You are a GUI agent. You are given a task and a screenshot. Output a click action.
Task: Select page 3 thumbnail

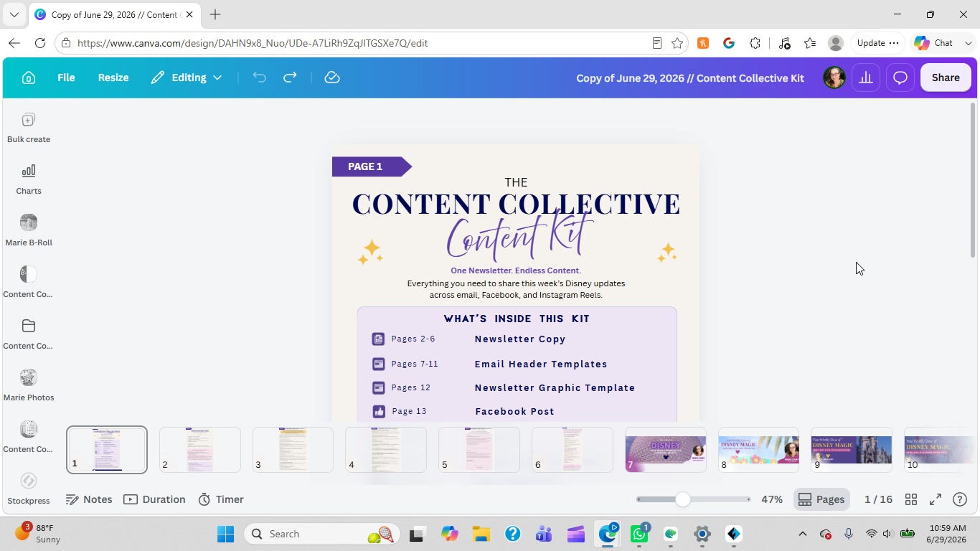pos(293,450)
